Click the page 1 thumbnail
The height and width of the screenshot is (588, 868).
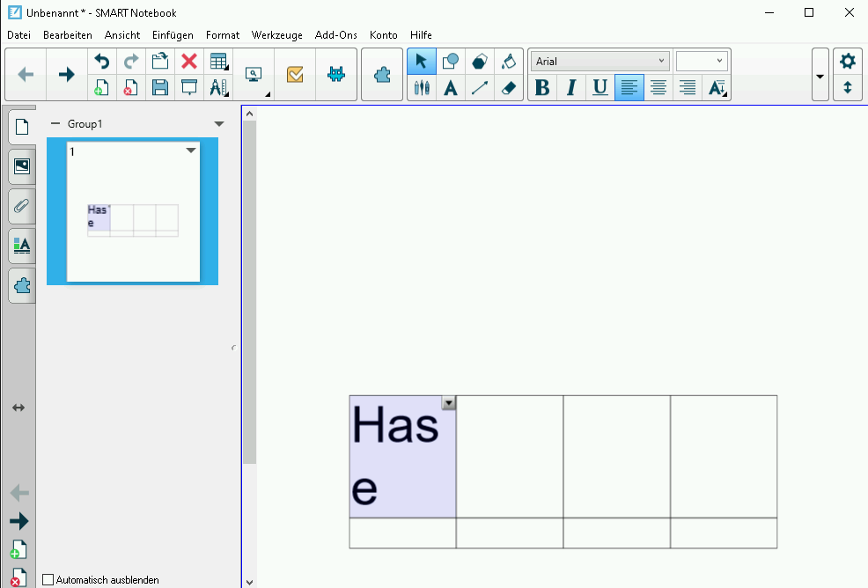[x=133, y=212]
